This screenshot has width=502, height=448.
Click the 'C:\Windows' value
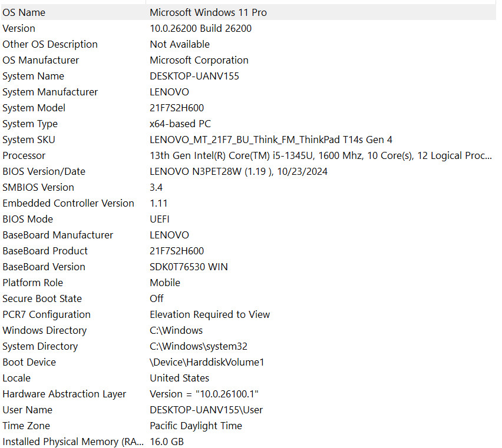tap(176, 330)
